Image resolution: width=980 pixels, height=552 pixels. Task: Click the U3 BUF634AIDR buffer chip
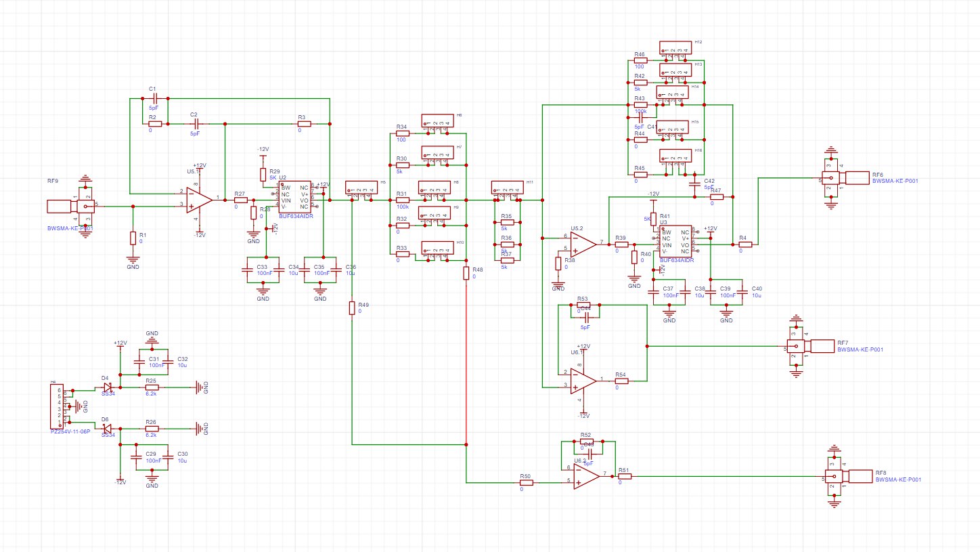pyautogui.click(x=675, y=242)
